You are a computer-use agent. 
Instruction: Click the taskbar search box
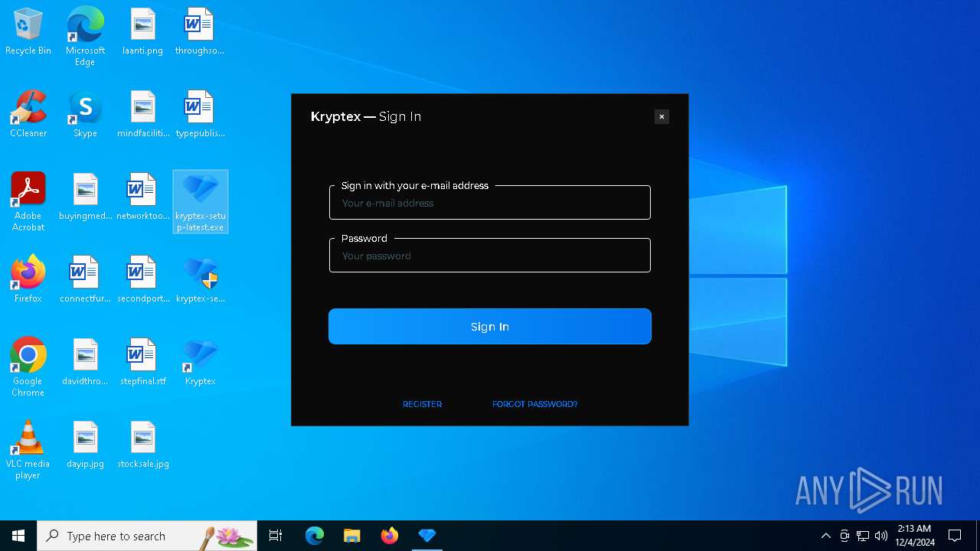(x=147, y=536)
